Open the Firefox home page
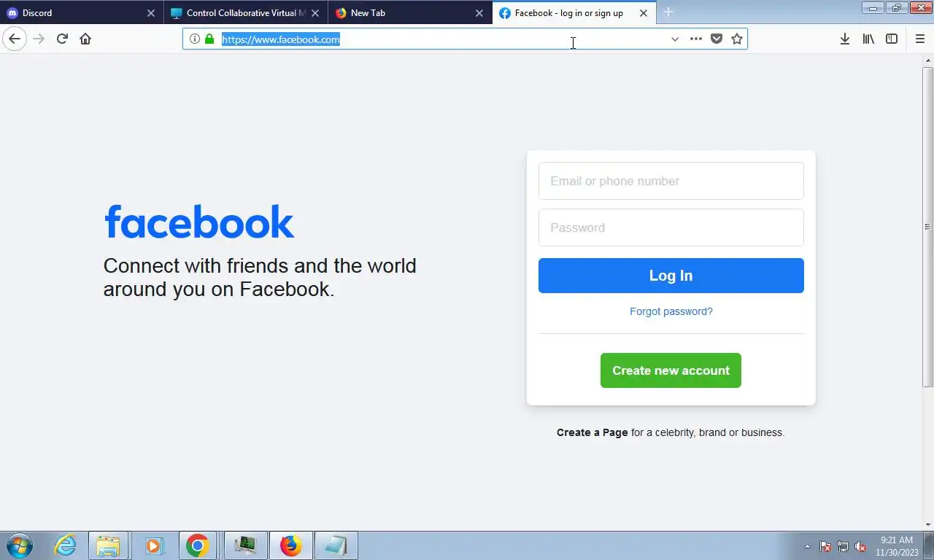Screen dimensions: 934x560 tap(85, 39)
